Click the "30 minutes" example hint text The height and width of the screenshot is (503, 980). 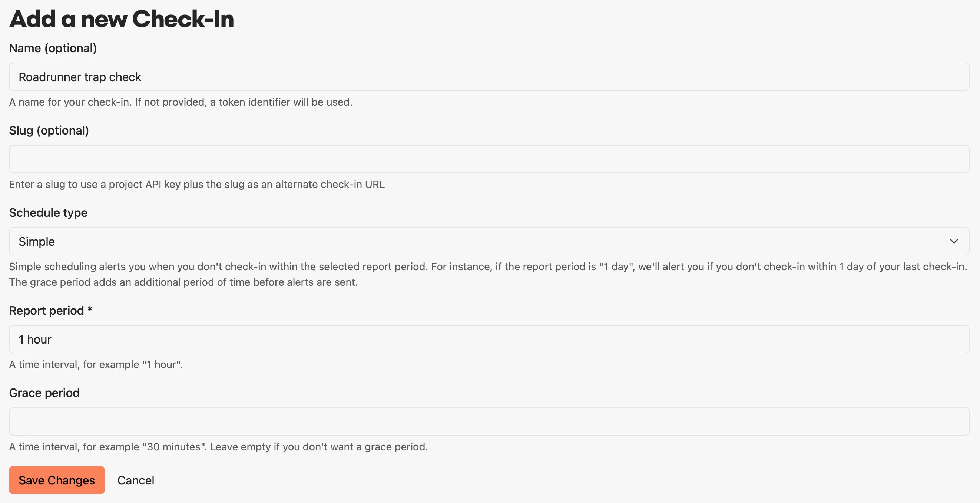pos(218,447)
